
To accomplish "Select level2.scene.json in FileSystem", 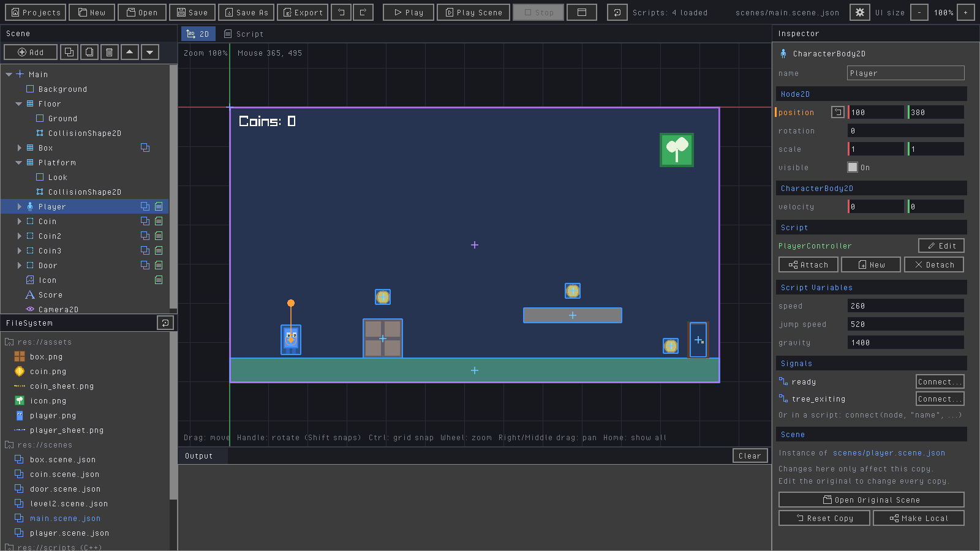I will (x=69, y=504).
